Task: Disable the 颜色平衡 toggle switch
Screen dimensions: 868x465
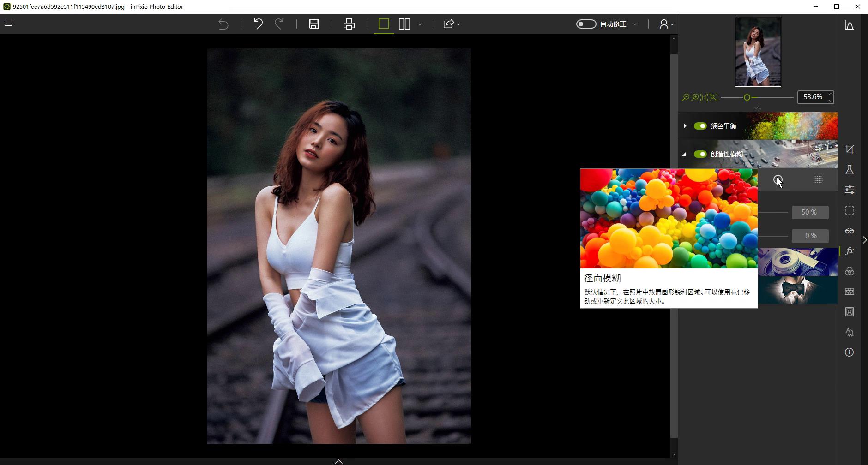Action: pos(700,126)
